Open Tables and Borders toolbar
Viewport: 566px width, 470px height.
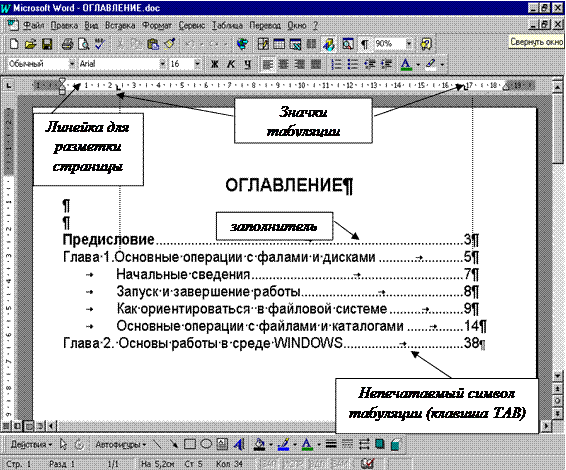(x=263, y=44)
